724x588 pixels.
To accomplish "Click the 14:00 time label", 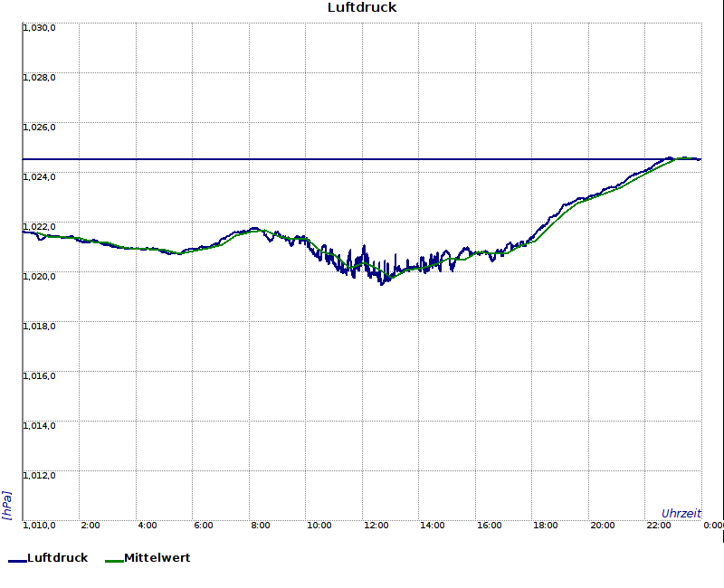I will (x=433, y=526).
